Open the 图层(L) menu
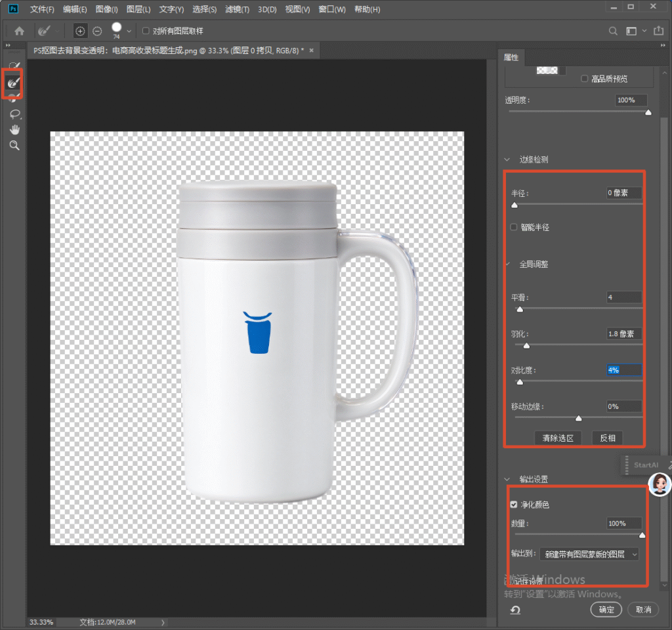This screenshot has width=672, height=630. 138,9
